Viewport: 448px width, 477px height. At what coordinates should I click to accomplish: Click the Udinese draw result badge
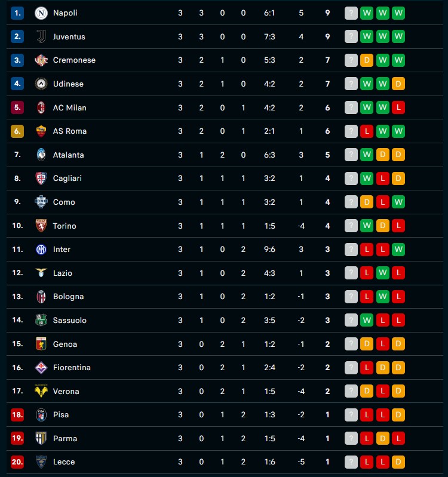398,84
